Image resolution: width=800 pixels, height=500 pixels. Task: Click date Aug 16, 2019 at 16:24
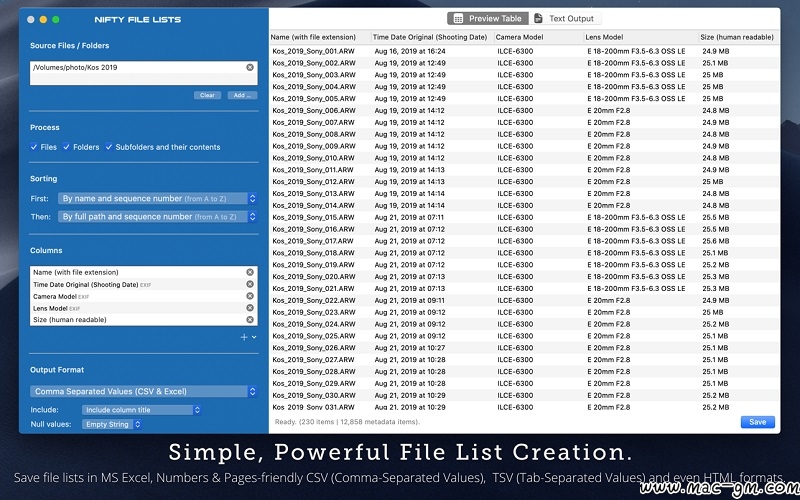click(x=410, y=51)
